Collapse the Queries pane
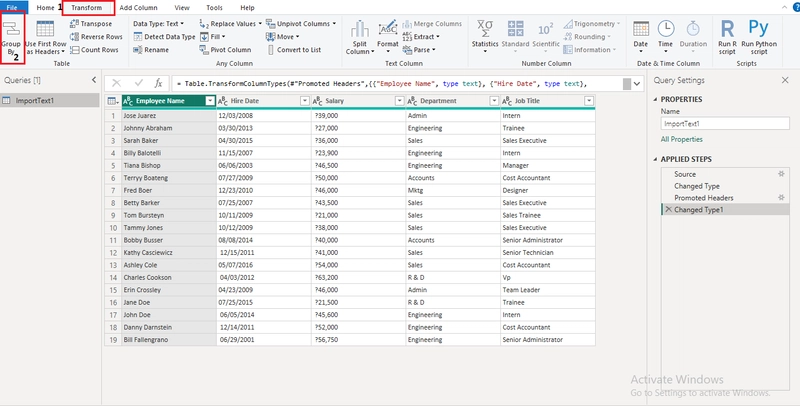This screenshot has width=800, height=406. (x=94, y=80)
